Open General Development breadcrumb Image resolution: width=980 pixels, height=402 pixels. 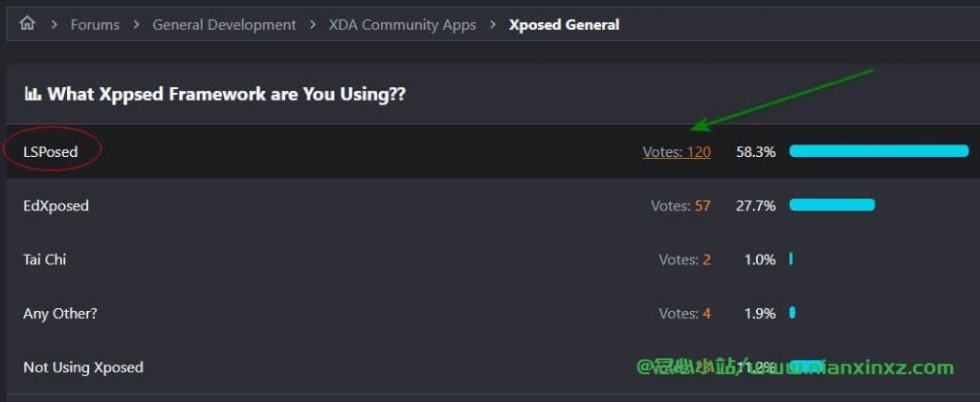click(224, 24)
